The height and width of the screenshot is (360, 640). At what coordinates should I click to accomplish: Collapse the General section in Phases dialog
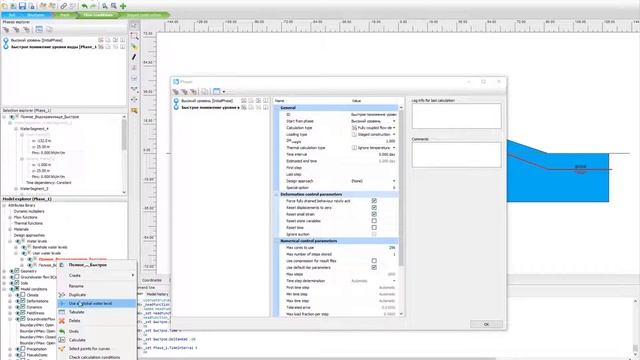(276, 108)
